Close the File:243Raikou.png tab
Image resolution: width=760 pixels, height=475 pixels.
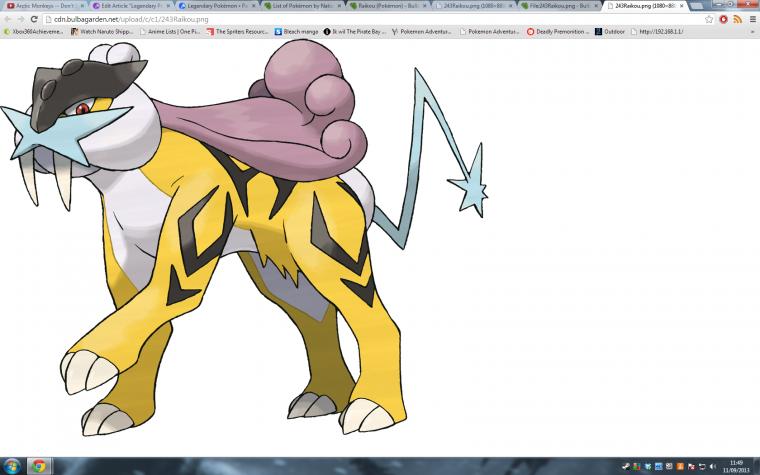pos(595,6)
